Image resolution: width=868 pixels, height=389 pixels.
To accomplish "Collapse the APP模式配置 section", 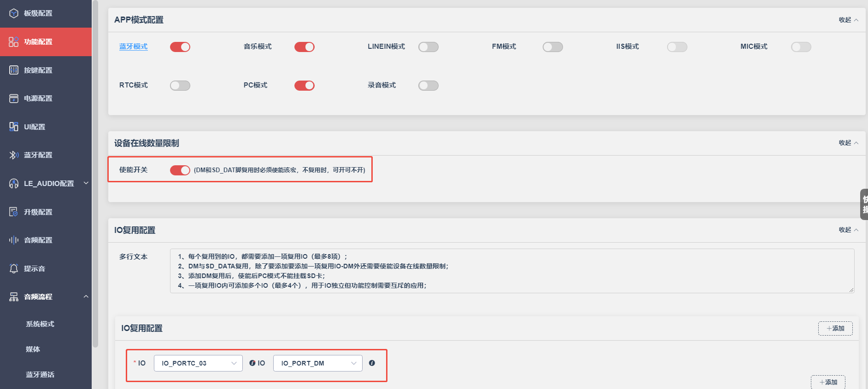I will point(848,20).
